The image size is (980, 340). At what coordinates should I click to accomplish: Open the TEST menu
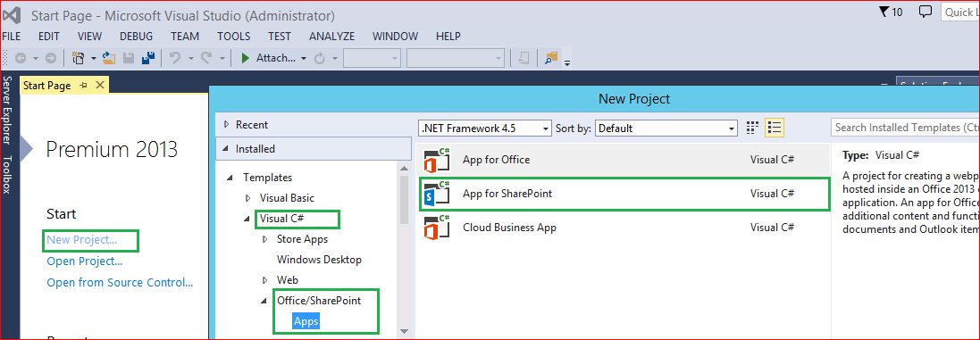pyautogui.click(x=280, y=37)
